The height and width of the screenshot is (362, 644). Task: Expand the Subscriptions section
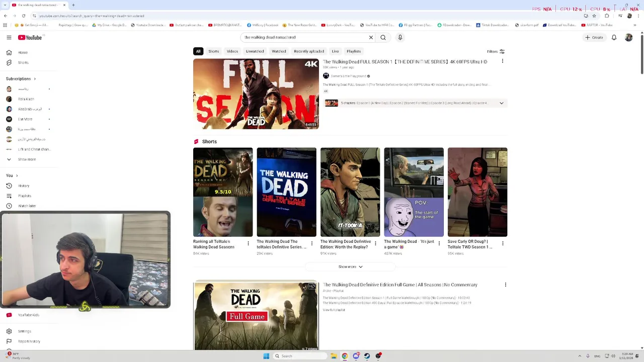(21, 78)
